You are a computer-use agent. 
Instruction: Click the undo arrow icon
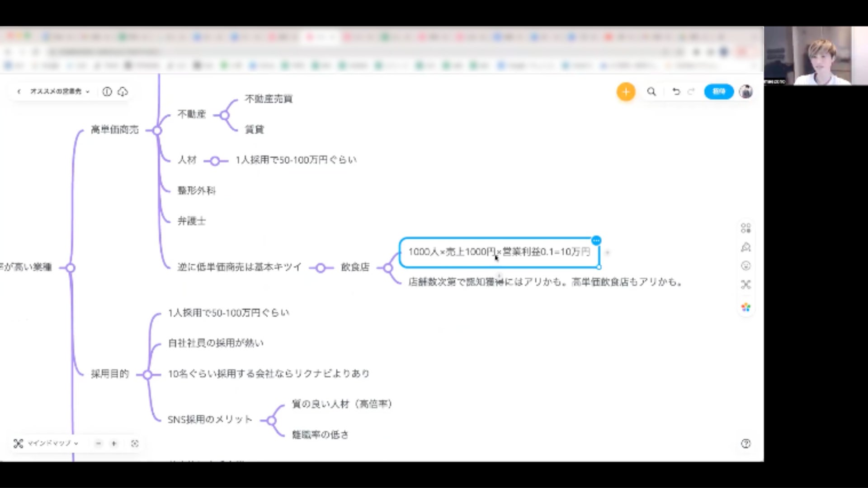676,92
